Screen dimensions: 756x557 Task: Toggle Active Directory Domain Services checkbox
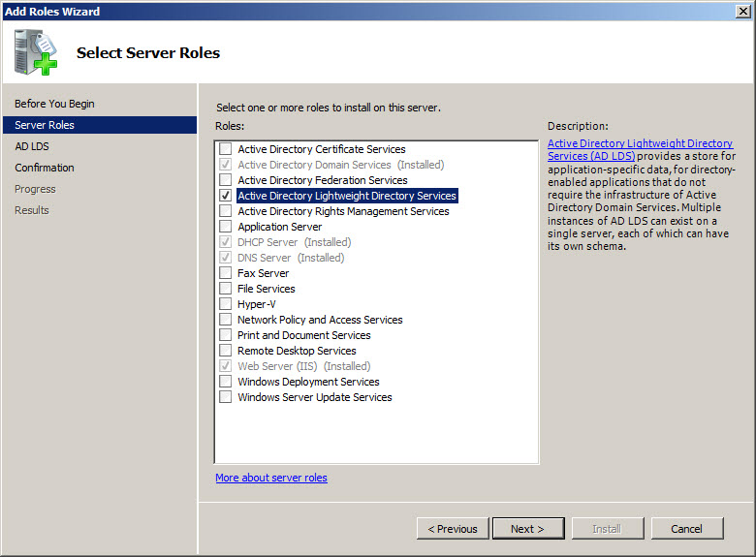(x=225, y=165)
